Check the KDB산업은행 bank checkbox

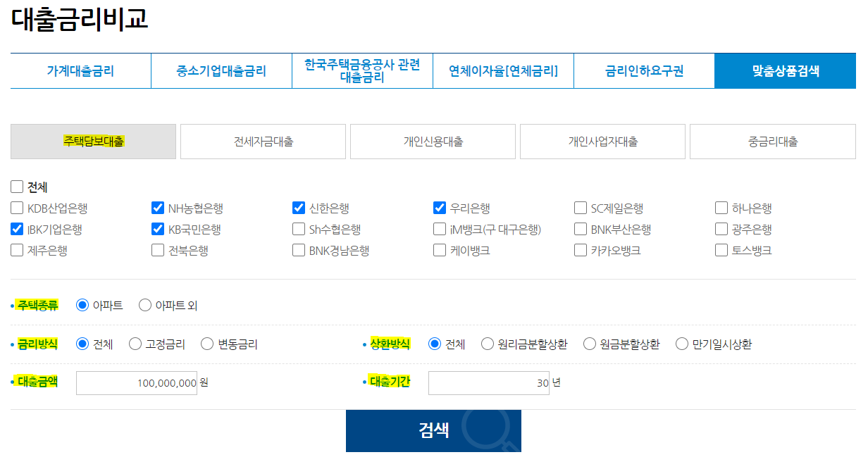click(16, 207)
